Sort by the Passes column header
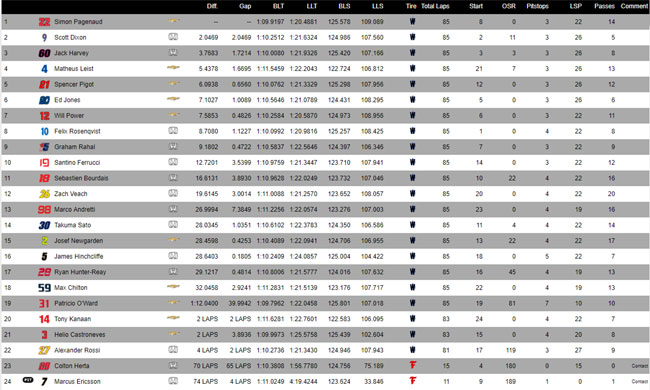The image size is (650, 390). (604, 6)
